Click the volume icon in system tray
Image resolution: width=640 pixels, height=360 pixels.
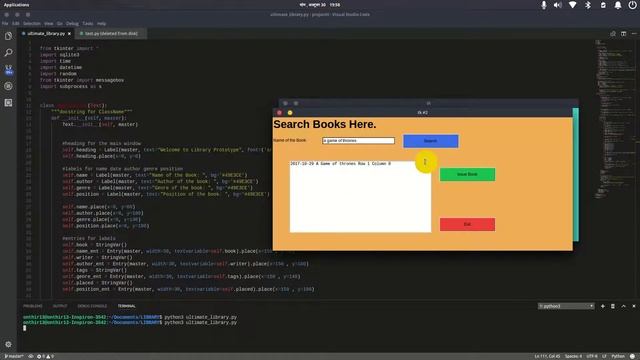pyautogui.click(x=558, y=5)
